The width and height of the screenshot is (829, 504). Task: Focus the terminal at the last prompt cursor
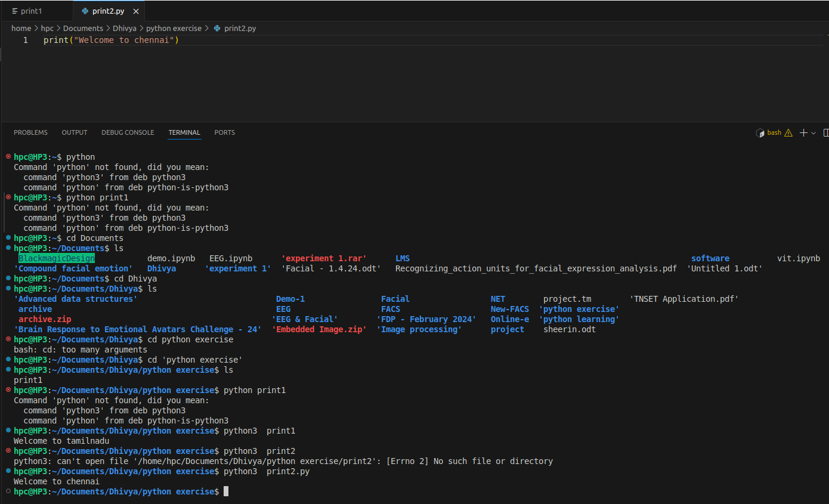click(x=226, y=491)
